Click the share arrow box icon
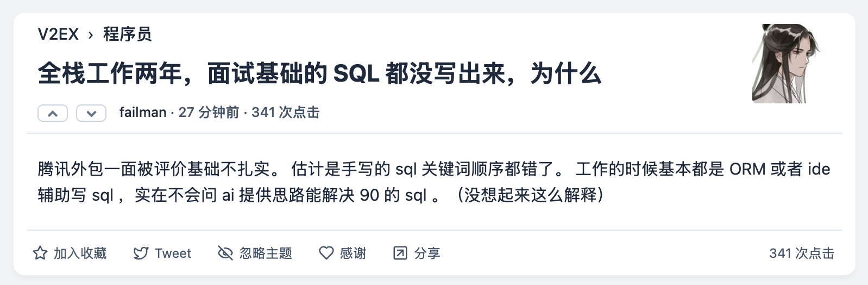 pos(400,253)
